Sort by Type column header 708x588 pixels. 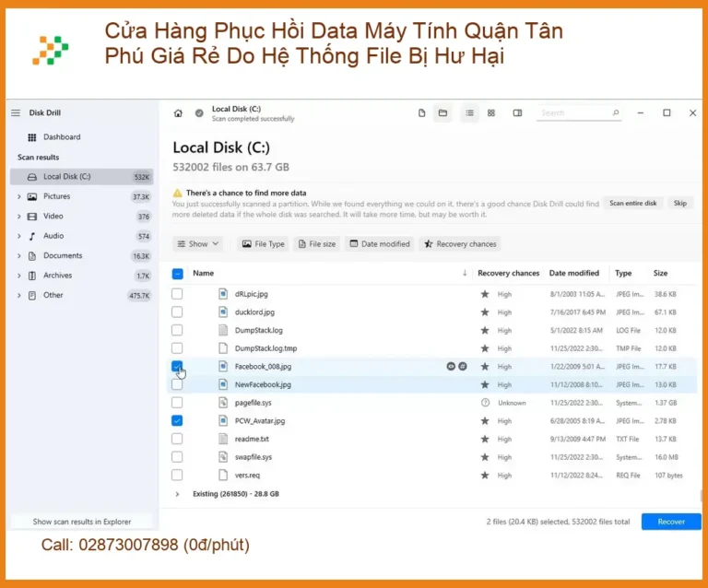tap(623, 273)
